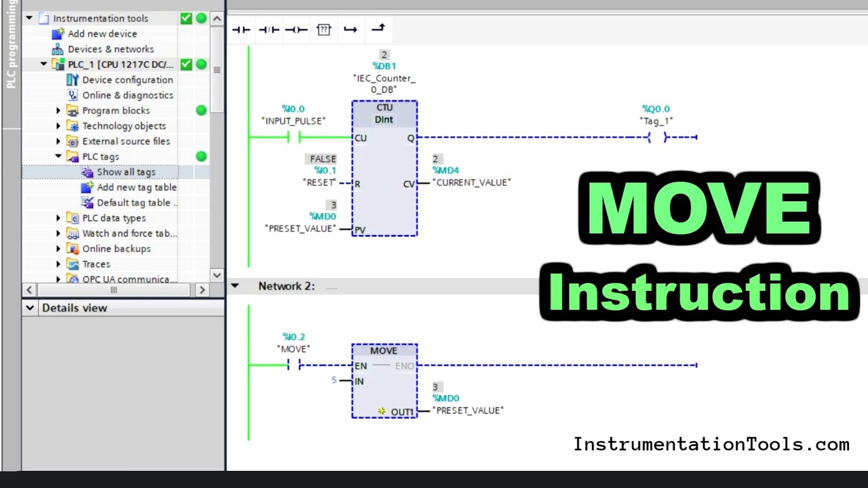Click the Show all tags icon

87,171
